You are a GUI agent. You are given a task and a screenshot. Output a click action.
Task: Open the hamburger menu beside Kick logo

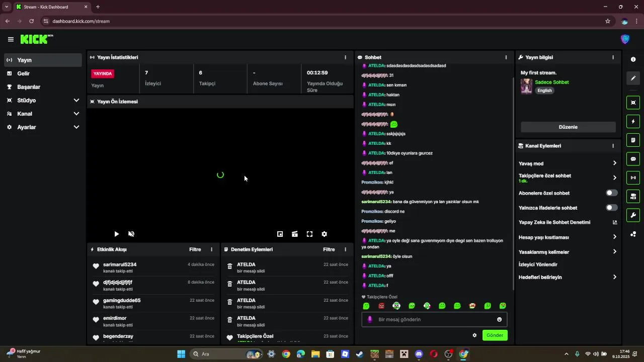click(x=11, y=39)
